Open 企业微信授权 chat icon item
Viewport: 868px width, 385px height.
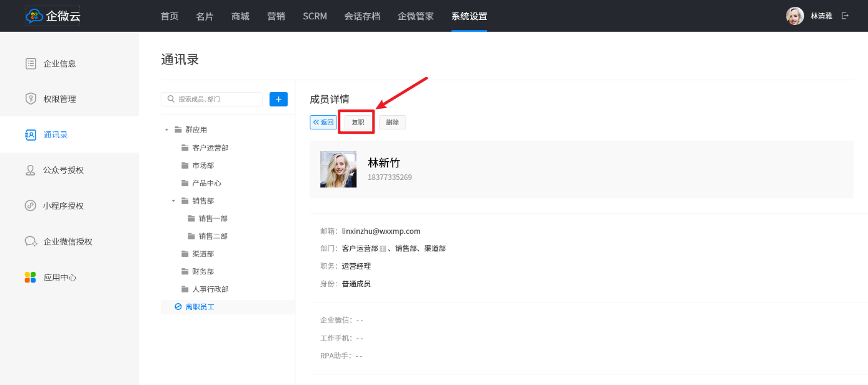coord(31,241)
